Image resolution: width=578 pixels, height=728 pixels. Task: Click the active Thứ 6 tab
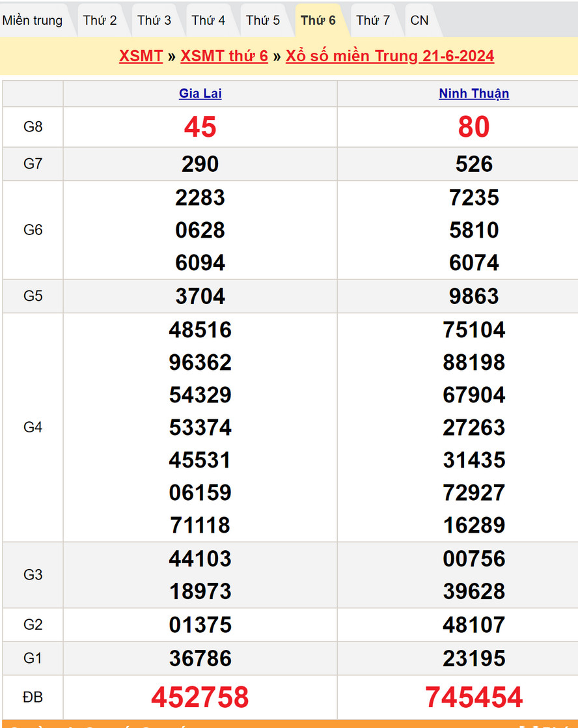tap(318, 20)
